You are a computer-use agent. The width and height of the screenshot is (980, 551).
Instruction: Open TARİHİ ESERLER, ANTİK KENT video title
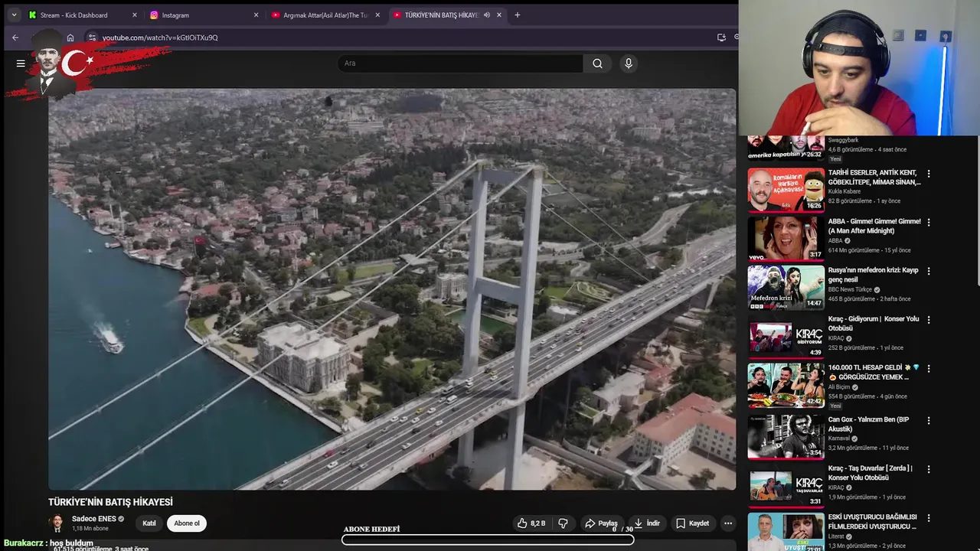pyautogui.click(x=874, y=178)
